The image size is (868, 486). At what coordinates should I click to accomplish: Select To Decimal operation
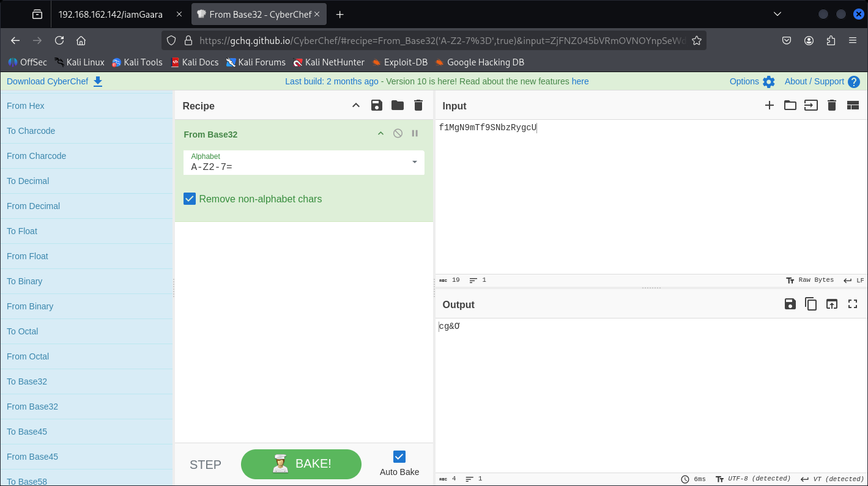tap(86, 181)
